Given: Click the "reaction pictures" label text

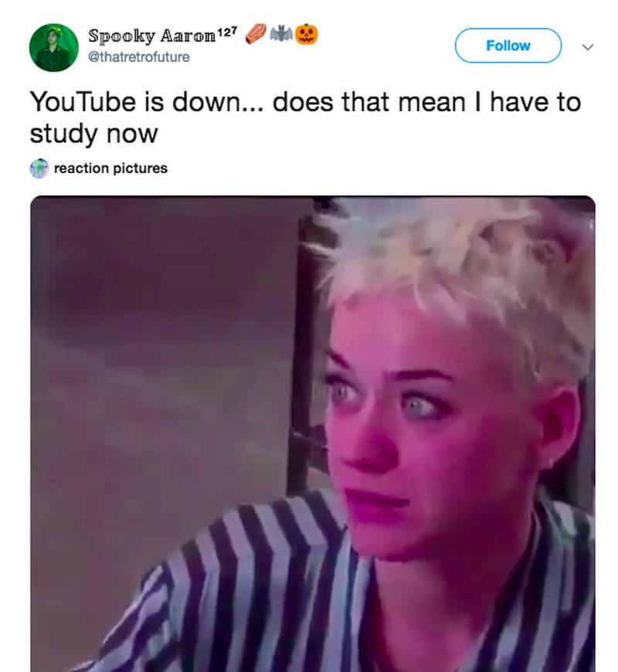Looking at the screenshot, I should (x=110, y=168).
